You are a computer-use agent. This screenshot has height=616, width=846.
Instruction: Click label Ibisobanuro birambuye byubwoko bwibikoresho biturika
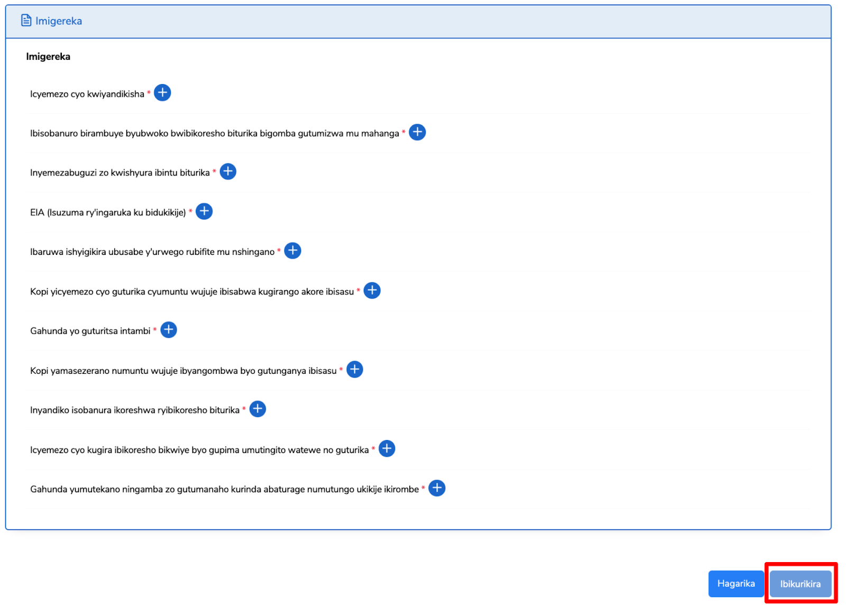[x=215, y=133]
